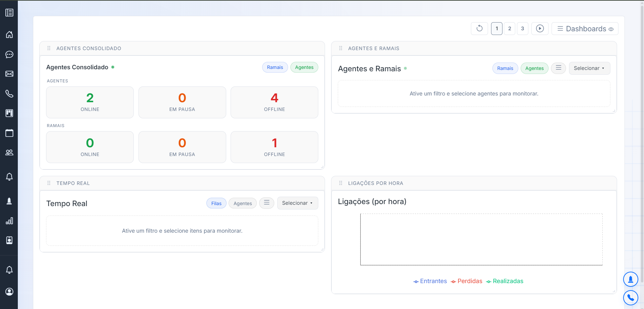Open reports bar chart icon in sidebar

tap(9, 221)
